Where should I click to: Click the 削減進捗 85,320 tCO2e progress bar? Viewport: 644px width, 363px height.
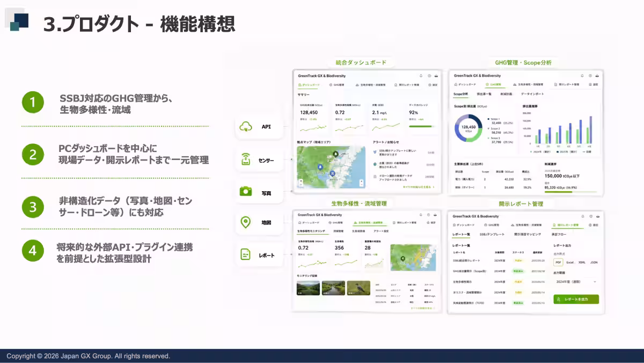570,192
